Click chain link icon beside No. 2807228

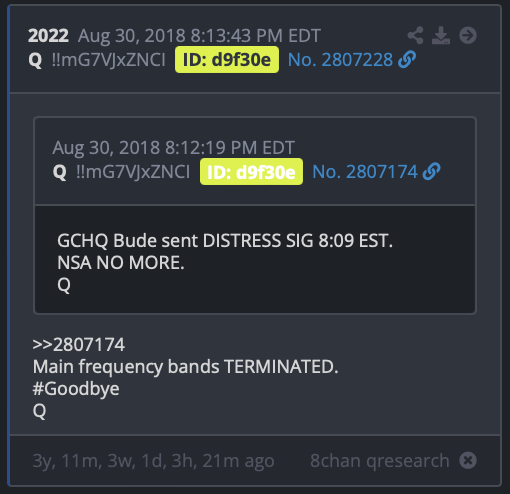[x=407, y=60]
